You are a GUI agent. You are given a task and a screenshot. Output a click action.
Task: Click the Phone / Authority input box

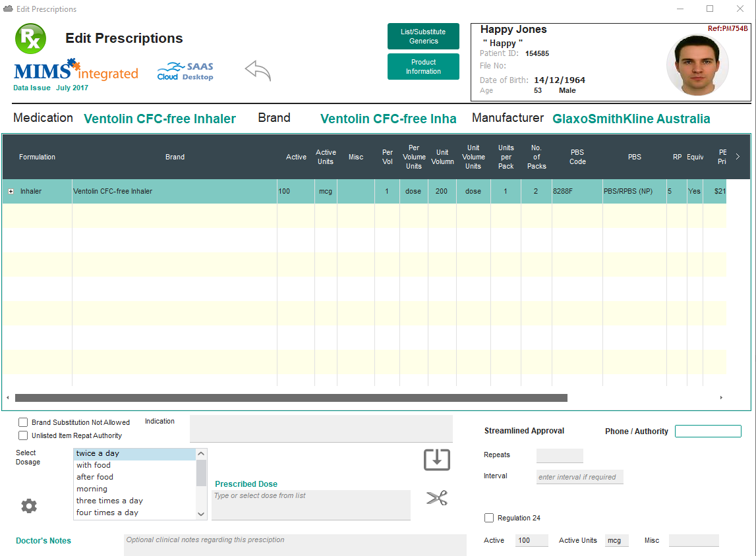tap(708, 431)
